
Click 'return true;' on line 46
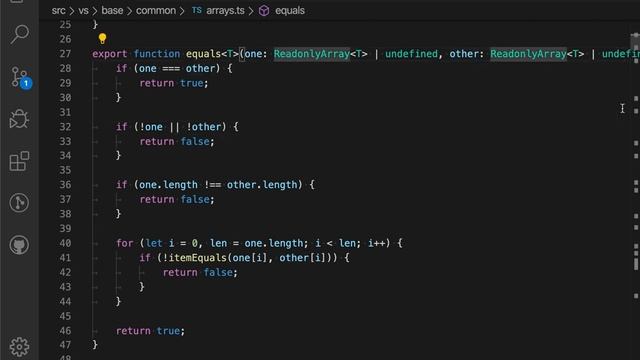pyautogui.click(x=151, y=331)
